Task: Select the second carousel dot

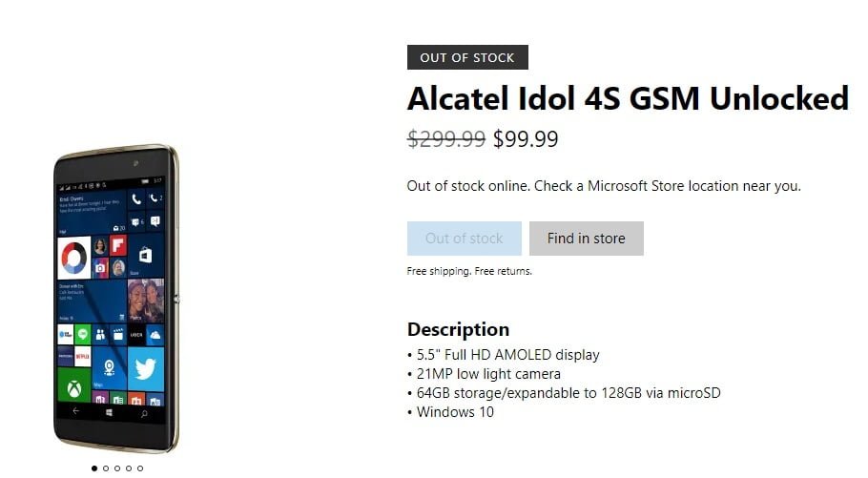Action: [106, 468]
